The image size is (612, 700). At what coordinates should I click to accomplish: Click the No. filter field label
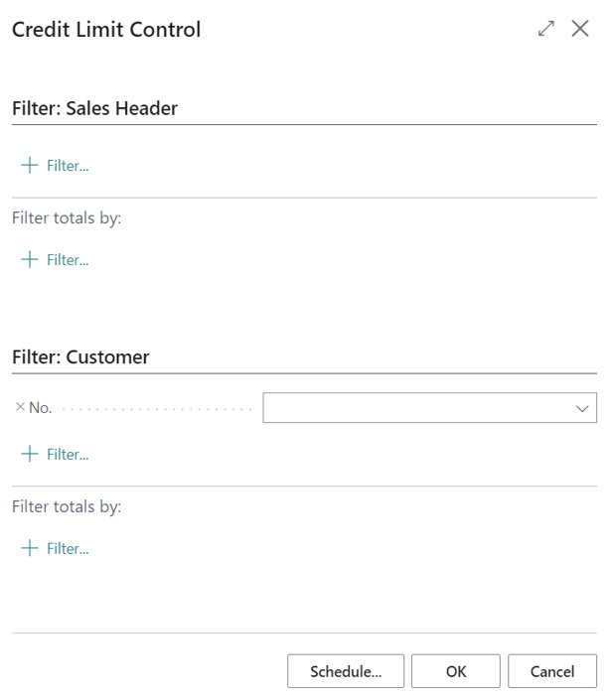click(x=41, y=408)
